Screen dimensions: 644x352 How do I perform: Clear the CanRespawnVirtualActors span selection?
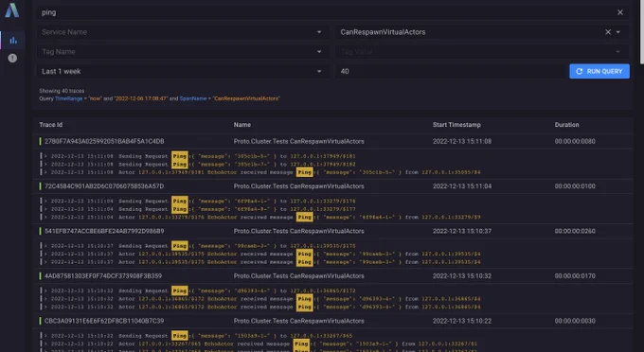coord(608,32)
